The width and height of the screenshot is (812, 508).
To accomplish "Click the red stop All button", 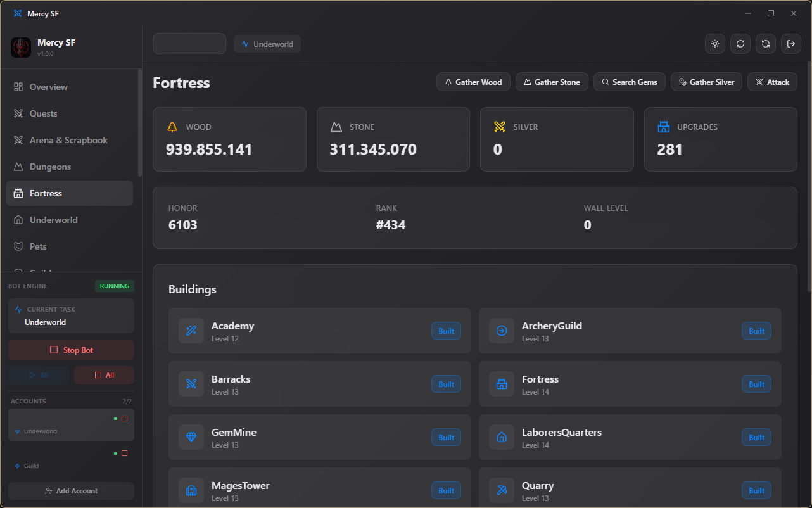I will click(x=104, y=375).
